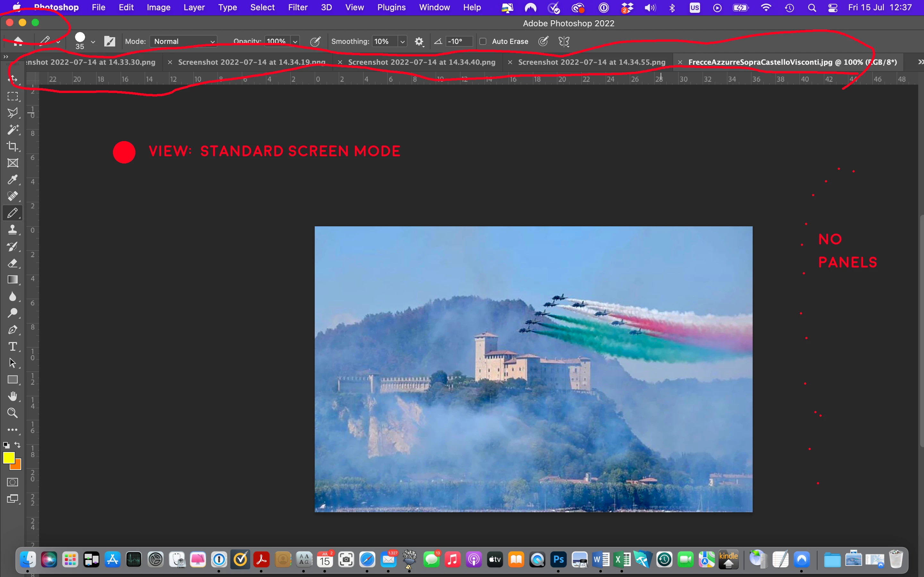The image size is (924, 577).
Task: Select the Eraser tool
Action: click(x=13, y=263)
